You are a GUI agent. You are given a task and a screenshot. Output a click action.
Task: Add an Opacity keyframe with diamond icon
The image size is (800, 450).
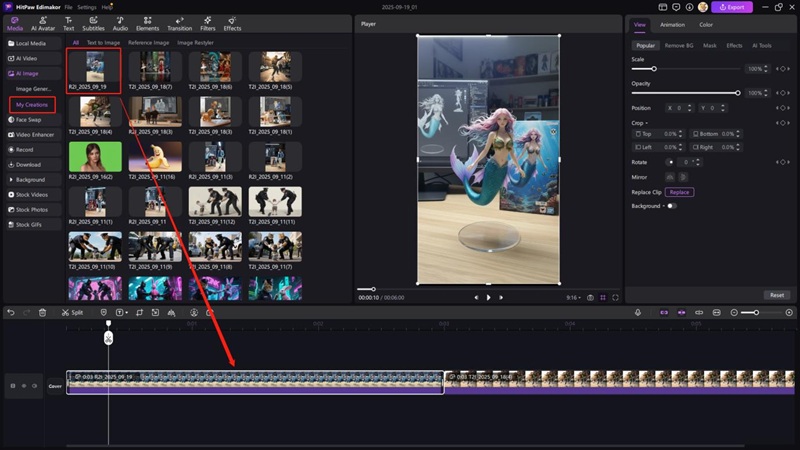tap(783, 93)
